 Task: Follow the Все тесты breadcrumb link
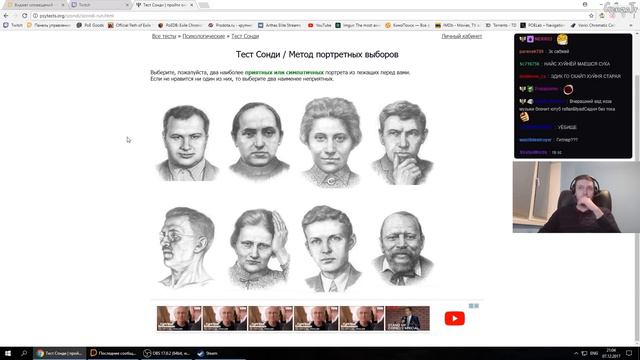164,36
